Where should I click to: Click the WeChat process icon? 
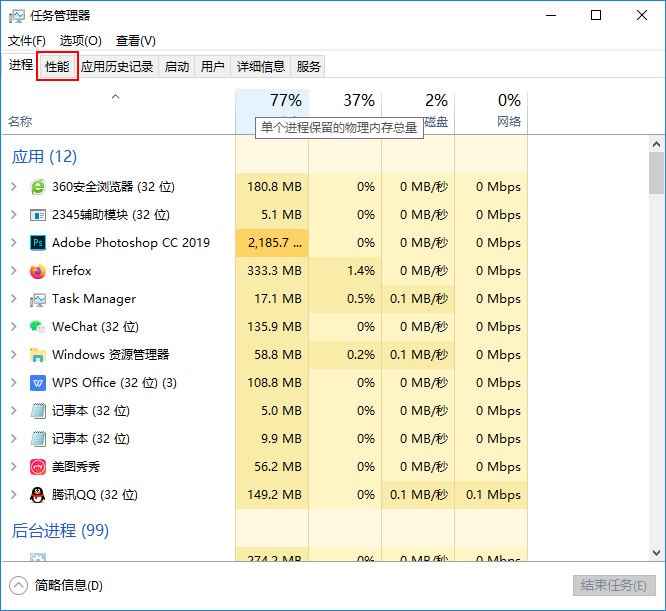pos(38,327)
